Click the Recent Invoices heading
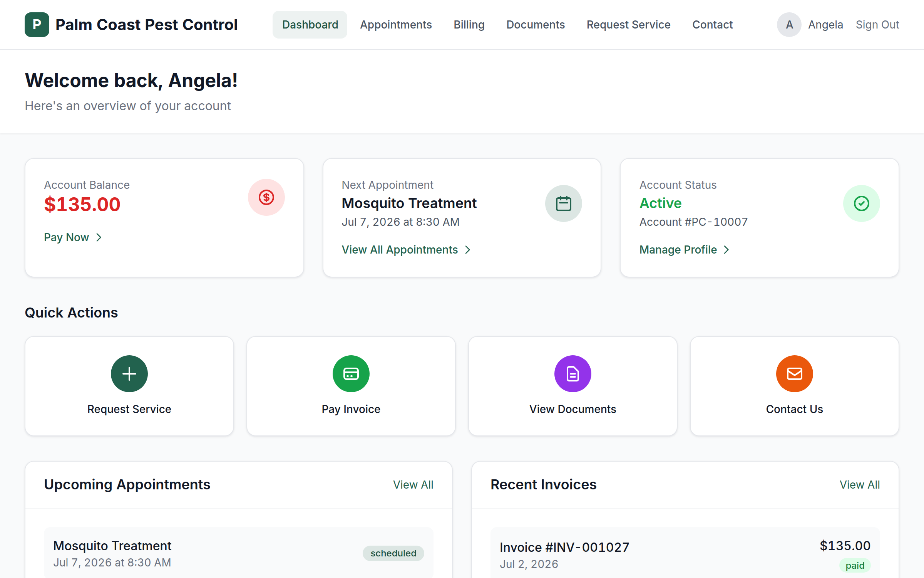The width and height of the screenshot is (924, 578). pos(543,484)
